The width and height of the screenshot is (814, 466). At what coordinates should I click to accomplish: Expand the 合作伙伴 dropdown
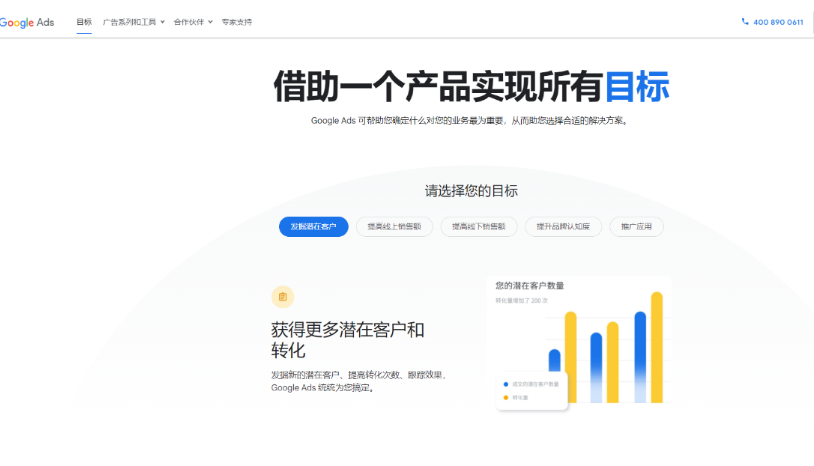(x=193, y=22)
